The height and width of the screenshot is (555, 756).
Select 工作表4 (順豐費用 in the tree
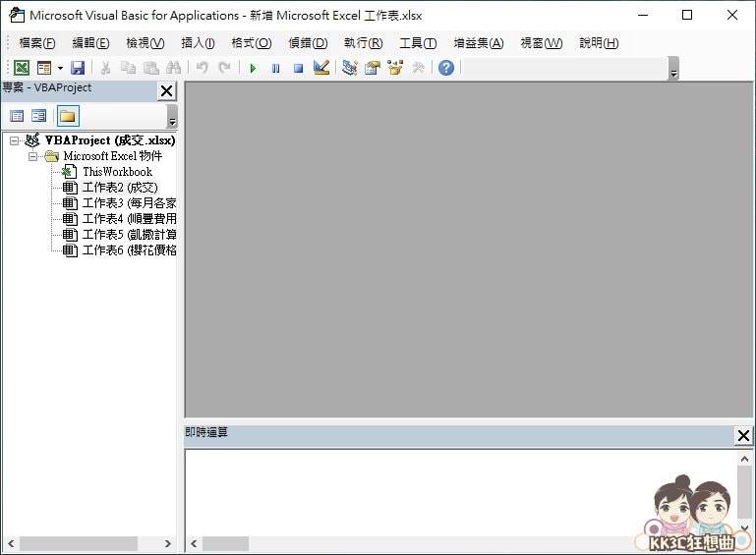(129, 219)
